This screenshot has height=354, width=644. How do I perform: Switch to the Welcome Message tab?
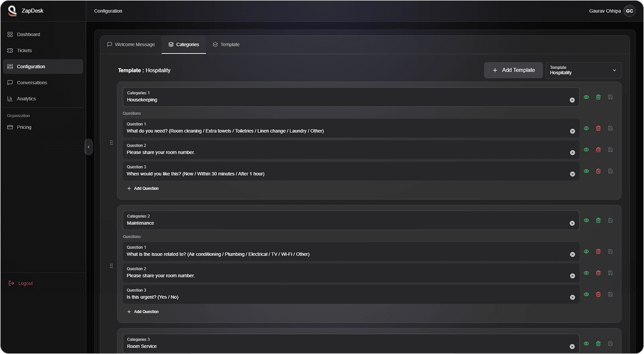tap(131, 45)
